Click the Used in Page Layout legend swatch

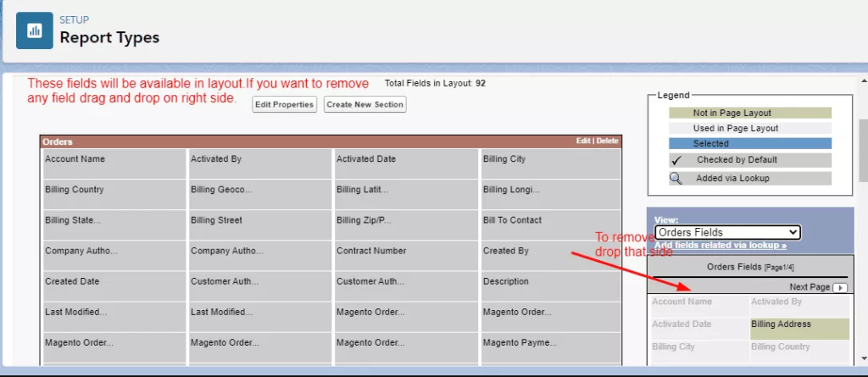coord(750,129)
